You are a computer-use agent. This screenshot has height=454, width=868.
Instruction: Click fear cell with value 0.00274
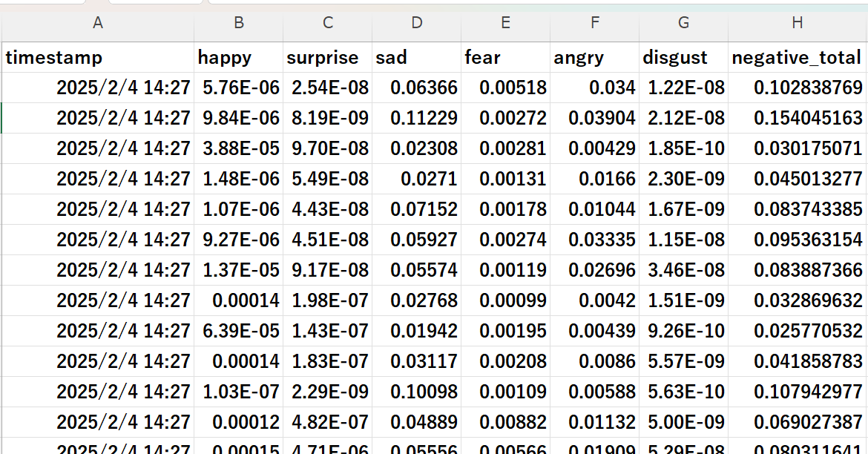[506, 240]
